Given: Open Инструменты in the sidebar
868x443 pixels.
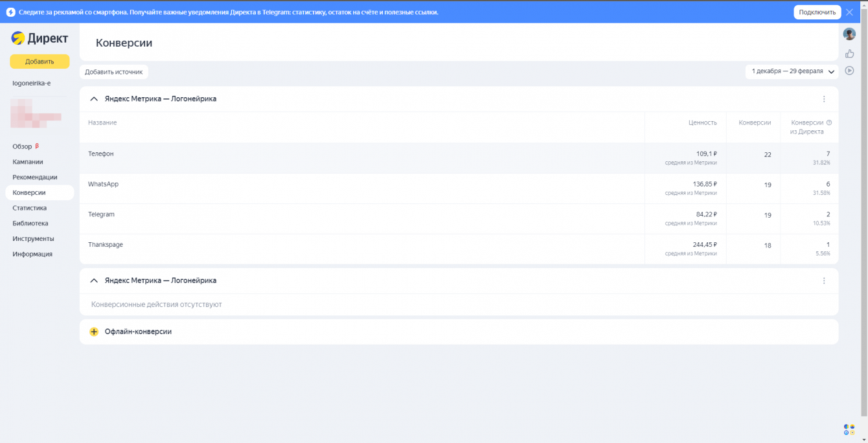Looking at the screenshot, I should tap(33, 238).
